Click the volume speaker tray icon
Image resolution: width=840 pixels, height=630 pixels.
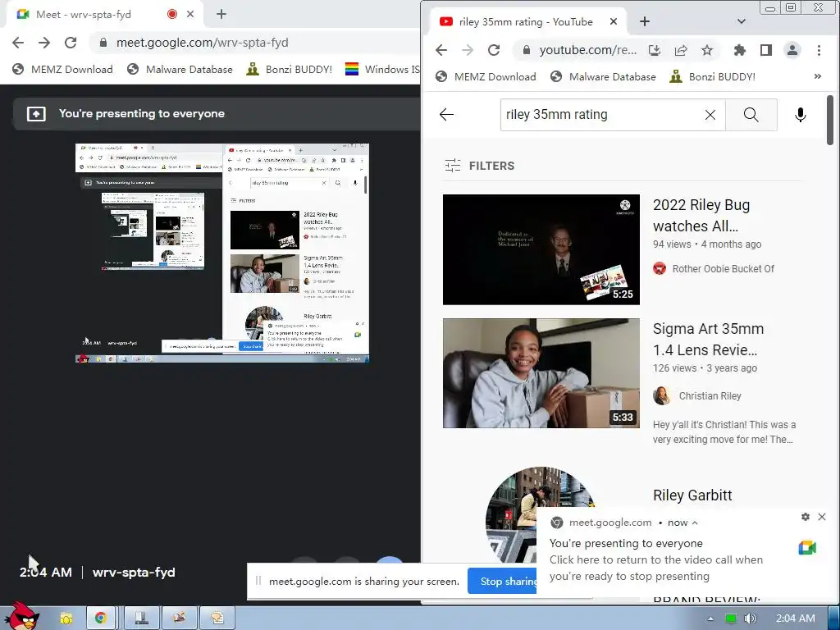pos(751,619)
